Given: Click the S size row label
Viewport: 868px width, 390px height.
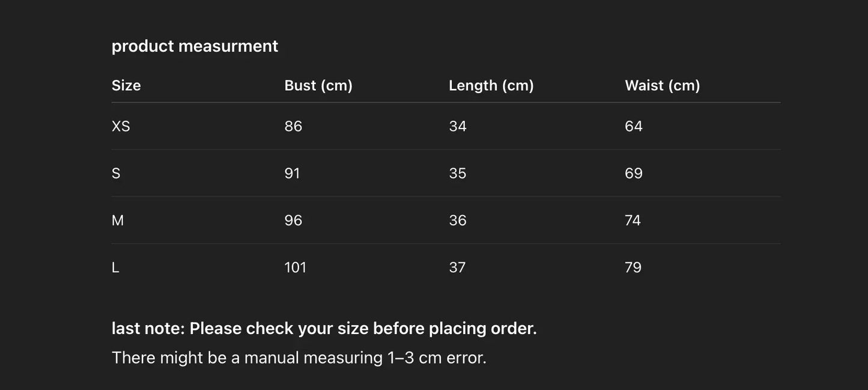Looking at the screenshot, I should pos(116,173).
